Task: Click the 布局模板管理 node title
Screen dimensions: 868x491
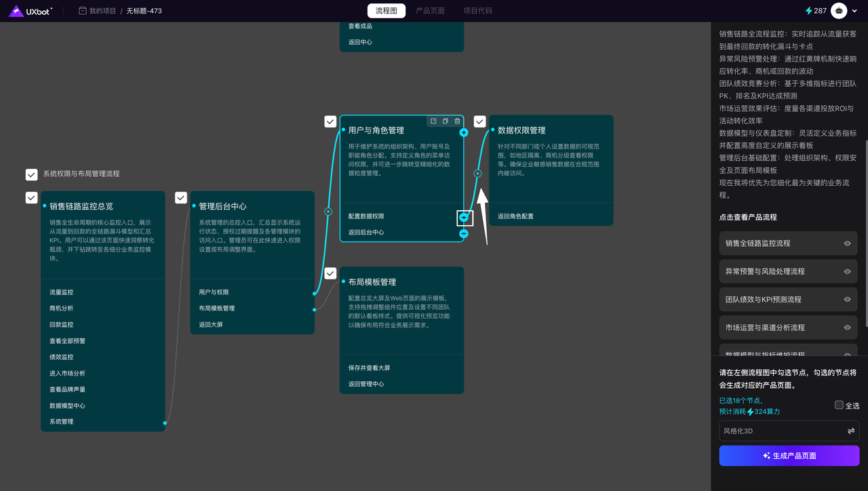Action: click(372, 282)
